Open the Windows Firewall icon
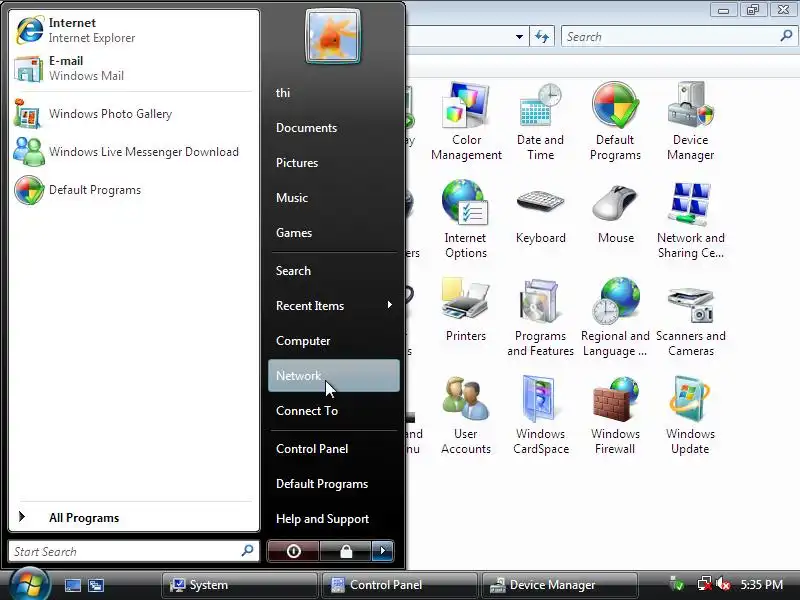The width and height of the screenshot is (800, 600). pos(615,415)
